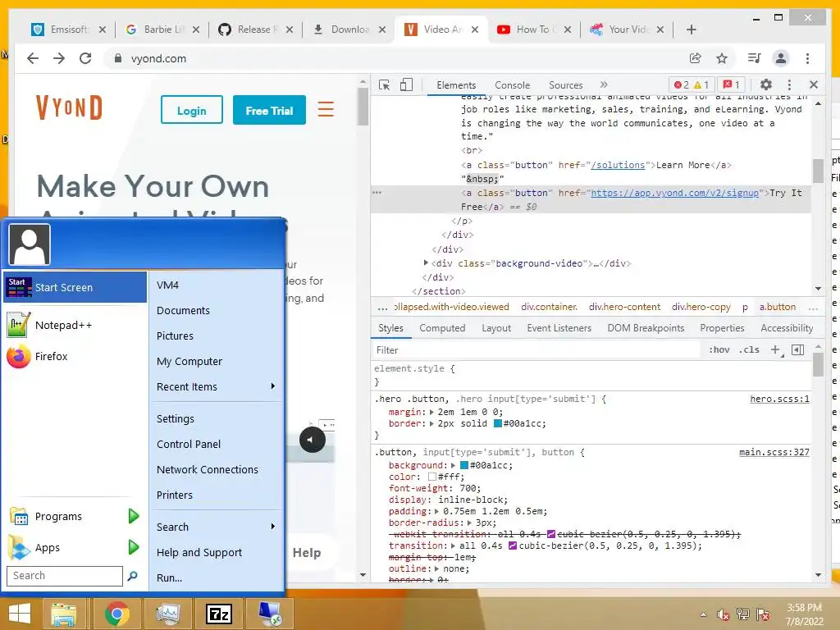
Task: Click the Chrome icon in the taskbar
Action: pos(116,614)
